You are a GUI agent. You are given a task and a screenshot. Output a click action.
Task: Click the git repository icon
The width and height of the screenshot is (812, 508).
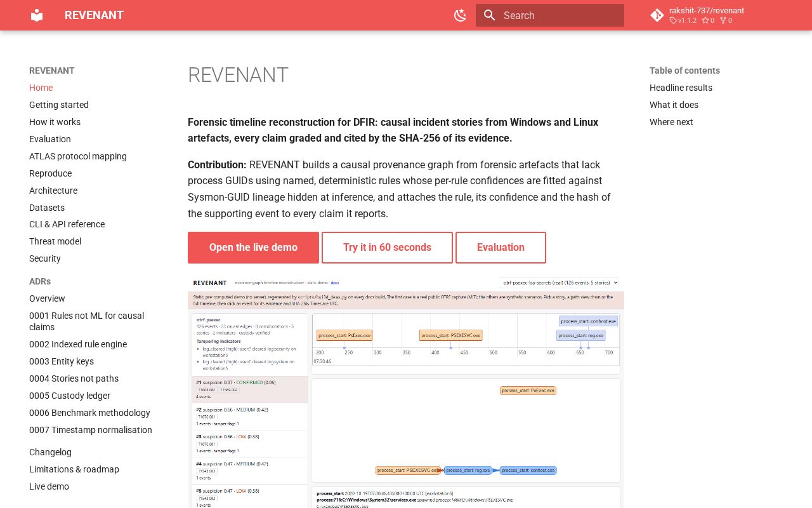pyautogui.click(x=657, y=15)
